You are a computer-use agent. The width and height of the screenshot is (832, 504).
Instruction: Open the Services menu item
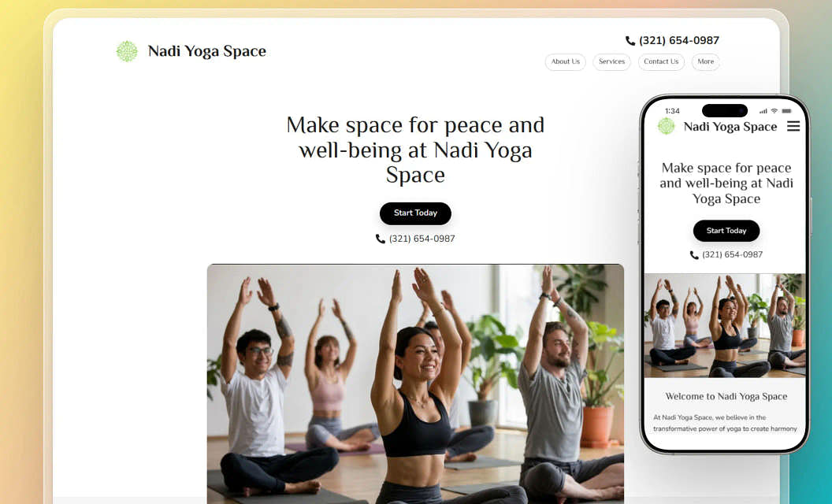(x=612, y=61)
